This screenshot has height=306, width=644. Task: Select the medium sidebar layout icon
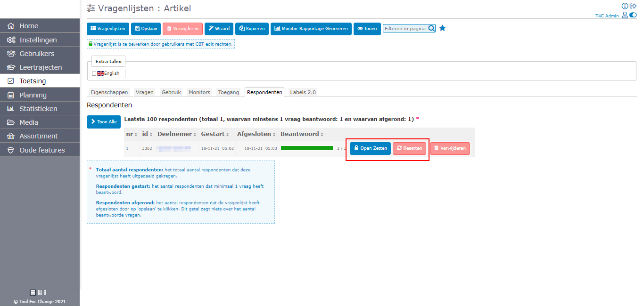tap(40, 292)
